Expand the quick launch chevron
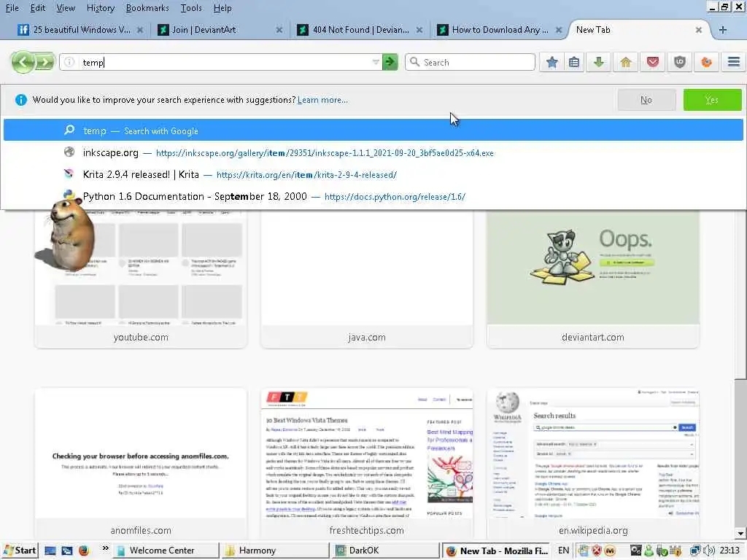 tap(105, 549)
